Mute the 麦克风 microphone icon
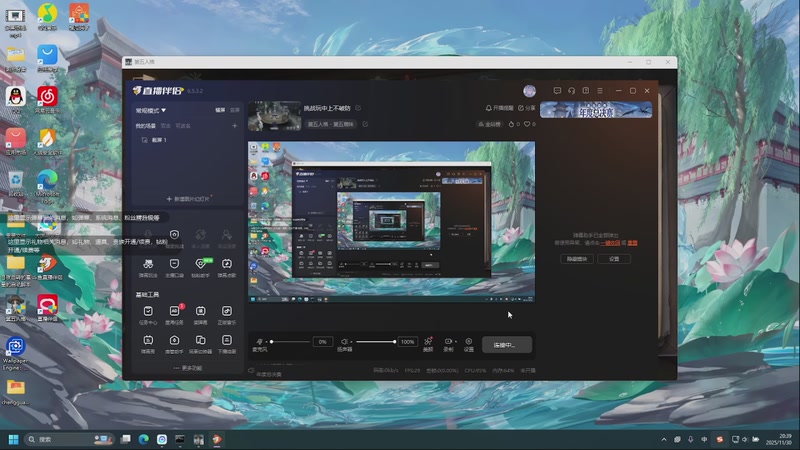Screen dimensions: 800x450 click(259, 341)
